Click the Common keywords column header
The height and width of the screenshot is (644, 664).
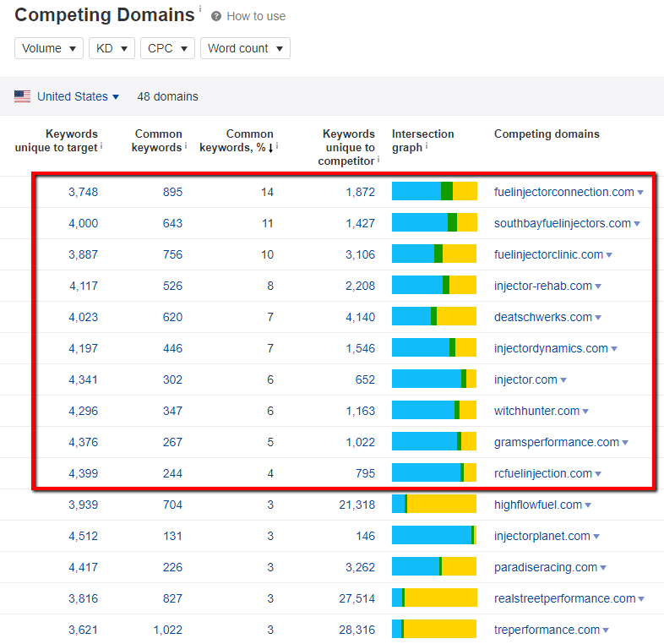tap(157, 140)
